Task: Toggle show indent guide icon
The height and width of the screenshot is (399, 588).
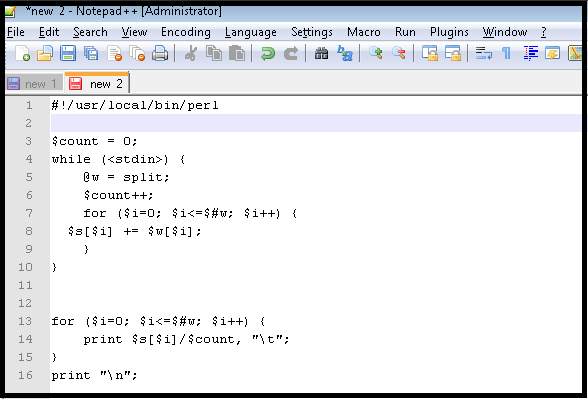Action: [x=530, y=53]
